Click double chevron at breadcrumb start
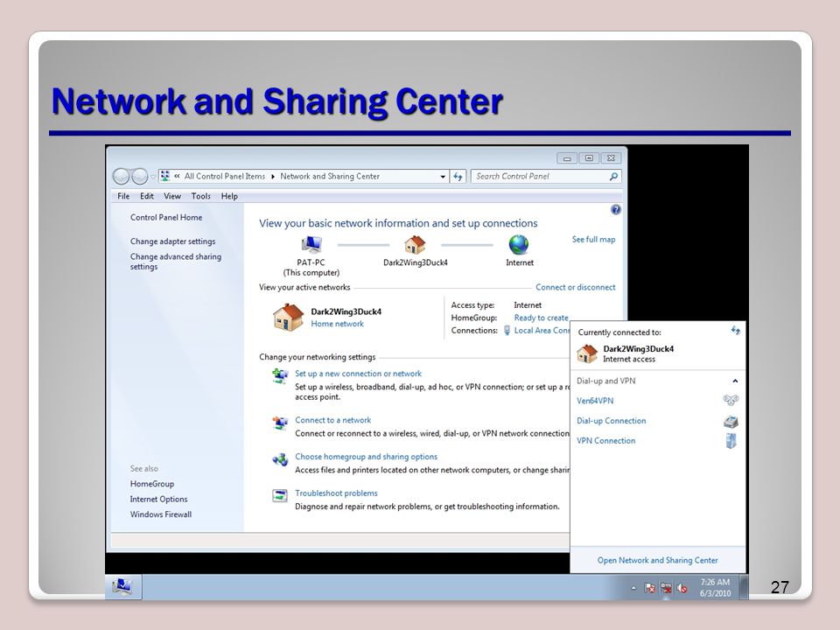This screenshot has height=630, width=840. 177,176
